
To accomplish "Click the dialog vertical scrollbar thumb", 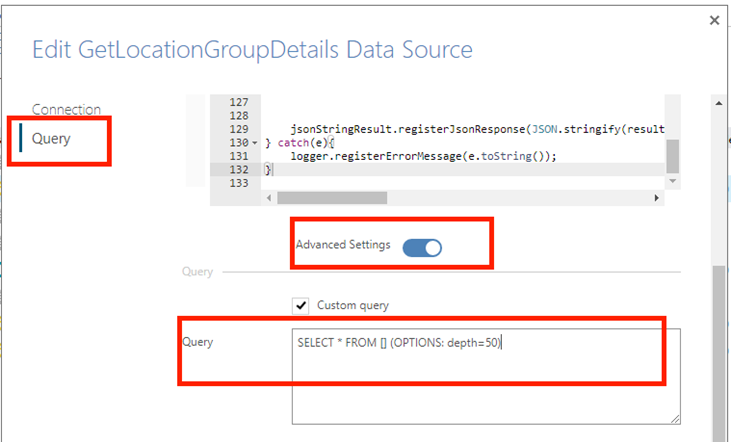I will [719, 354].
